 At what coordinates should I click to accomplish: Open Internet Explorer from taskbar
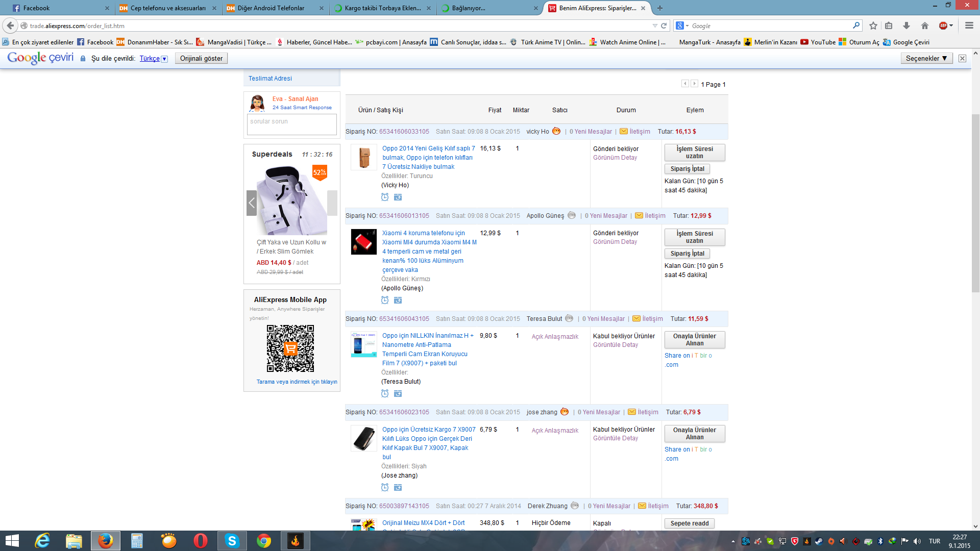(x=42, y=541)
